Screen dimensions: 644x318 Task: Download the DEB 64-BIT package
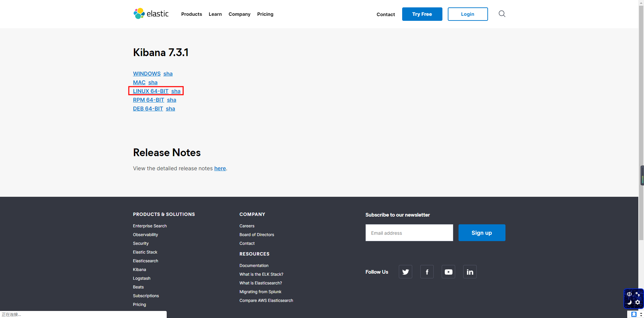(x=148, y=108)
